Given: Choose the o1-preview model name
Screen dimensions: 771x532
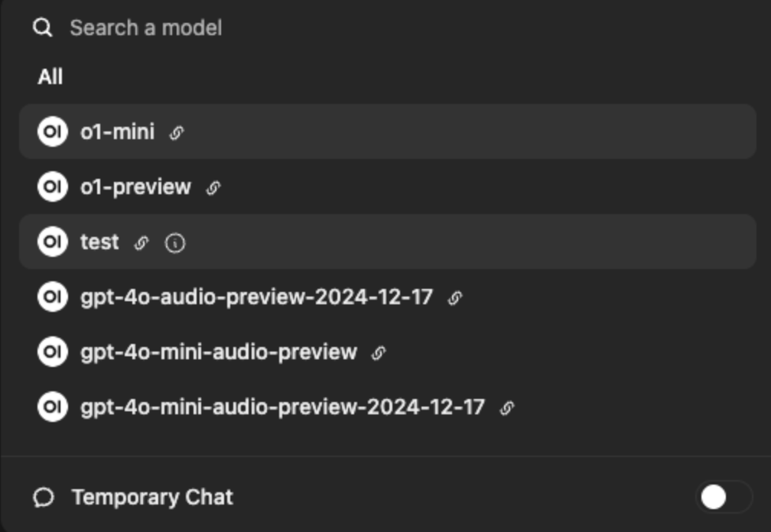Looking at the screenshot, I should pos(135,187).
